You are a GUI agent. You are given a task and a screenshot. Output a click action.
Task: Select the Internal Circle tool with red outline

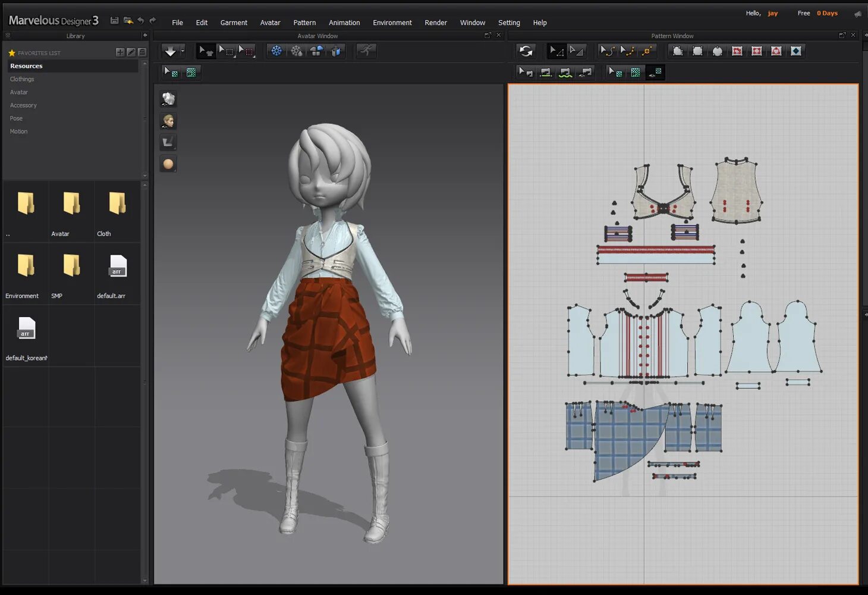pos(776,51)
